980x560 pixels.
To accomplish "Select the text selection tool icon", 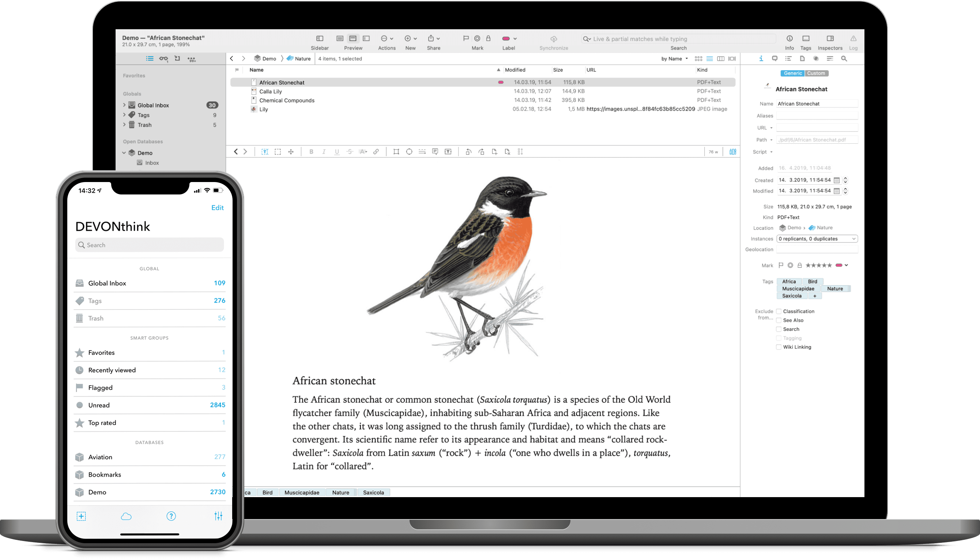I will 265,152.
